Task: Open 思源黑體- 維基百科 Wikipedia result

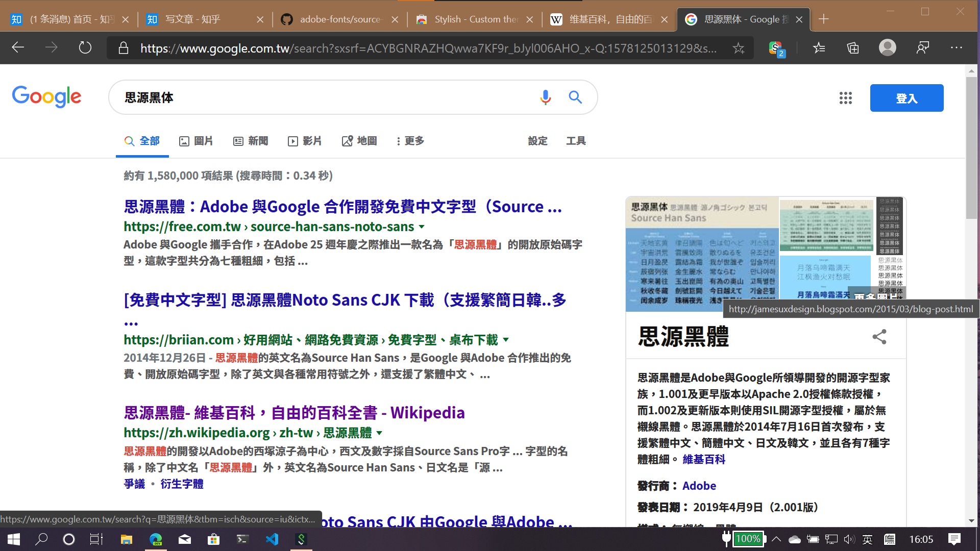Action: click(x=294, y=413)
